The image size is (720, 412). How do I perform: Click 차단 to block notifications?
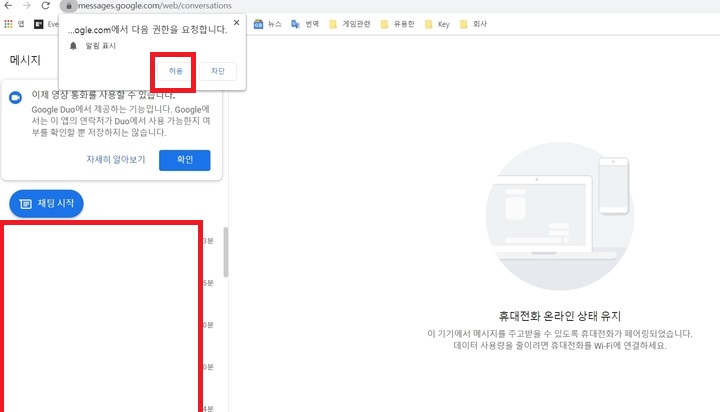tap(218, 71)
